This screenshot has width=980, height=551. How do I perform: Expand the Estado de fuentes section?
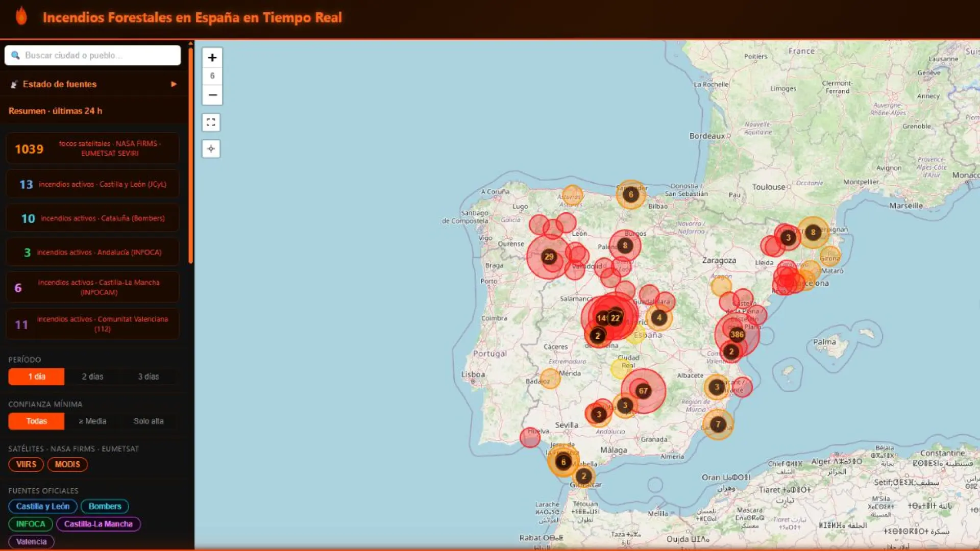coord(92,84)
